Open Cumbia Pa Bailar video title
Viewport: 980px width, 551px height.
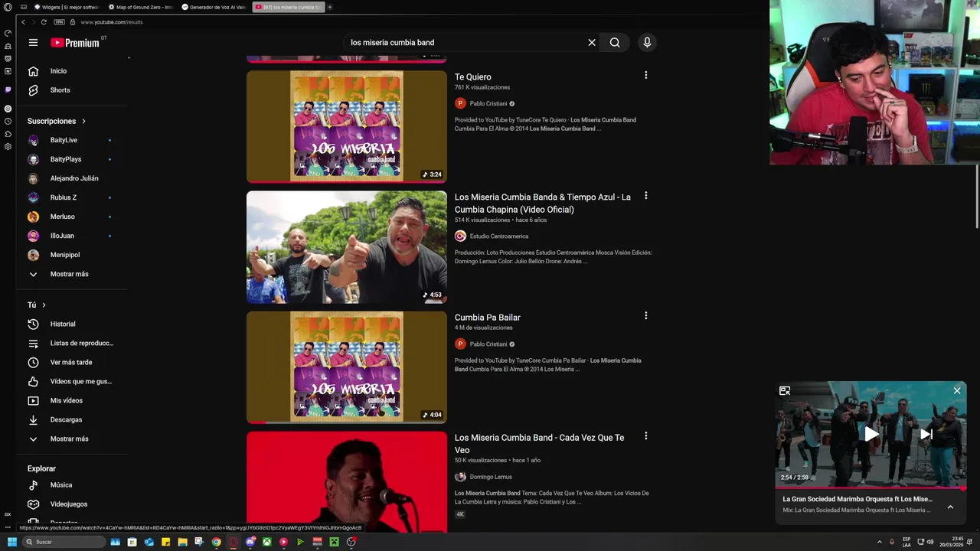[x=488, y=318]
